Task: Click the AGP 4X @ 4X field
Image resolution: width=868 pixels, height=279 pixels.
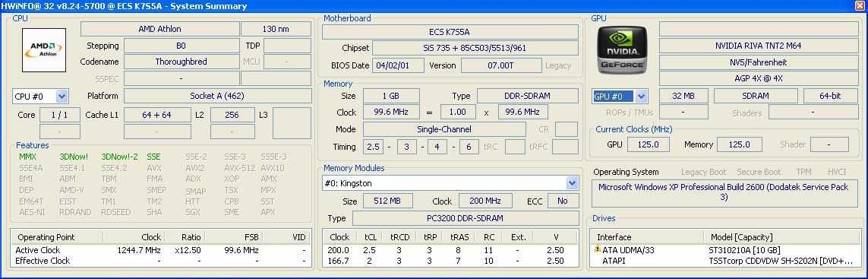Action: 758,79
